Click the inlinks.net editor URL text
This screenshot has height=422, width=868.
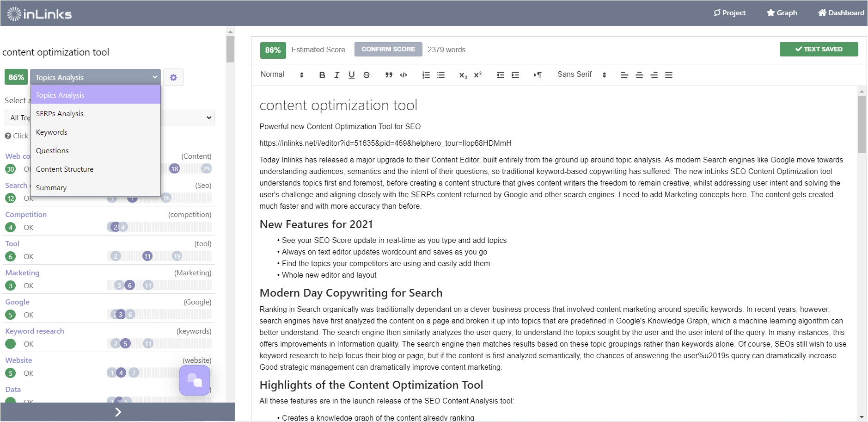385,143
